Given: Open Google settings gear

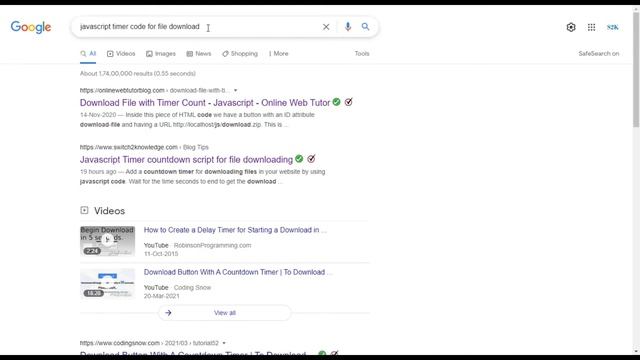Looking at the screenshot, I should (x=571, y=27).
